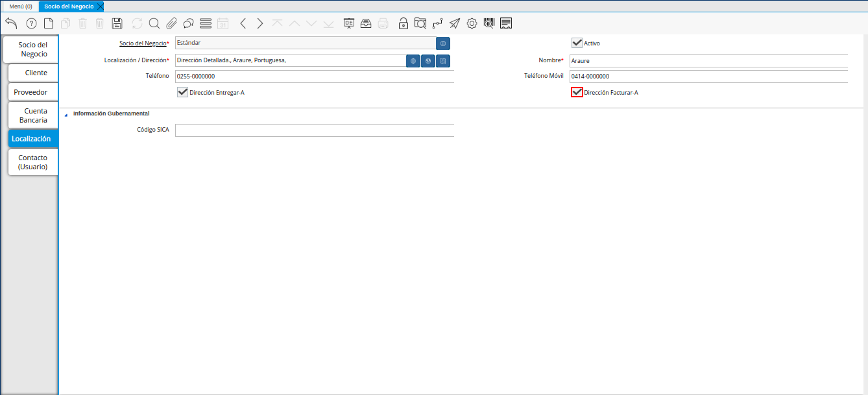This screenshot has height=395, width=868.
Task: Select the Cuenta Bancaria side tab
Action: tap(33, 115)
